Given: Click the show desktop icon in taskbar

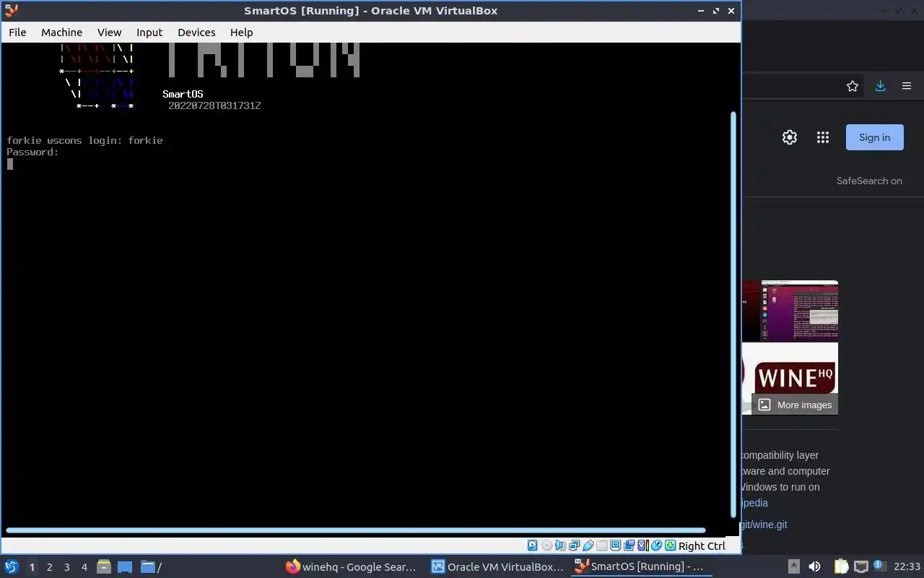Looking at the screenshot, I should [x=125, y=566].
